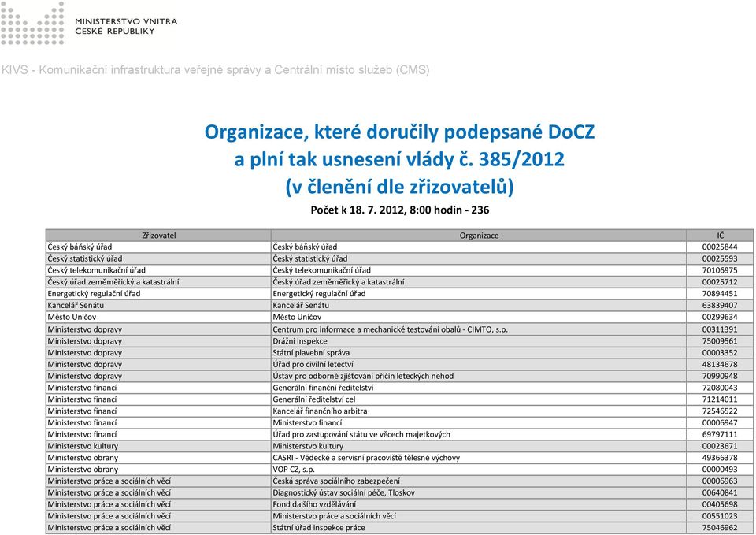Click "Český báňský úřad" in the Zřizovatel column
The height and width of the screenshot is (535, 756).
point(80,247)
